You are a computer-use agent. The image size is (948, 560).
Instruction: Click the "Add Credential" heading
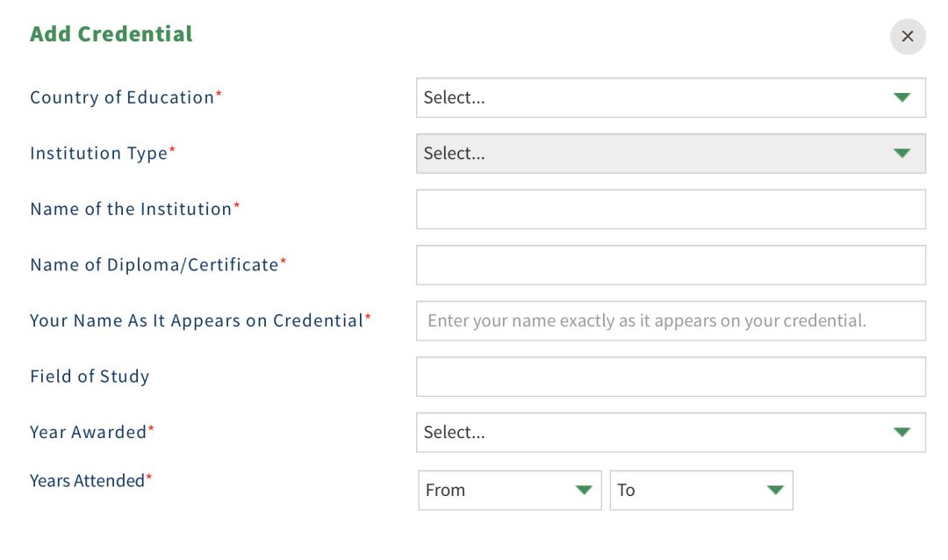[111, 34]
